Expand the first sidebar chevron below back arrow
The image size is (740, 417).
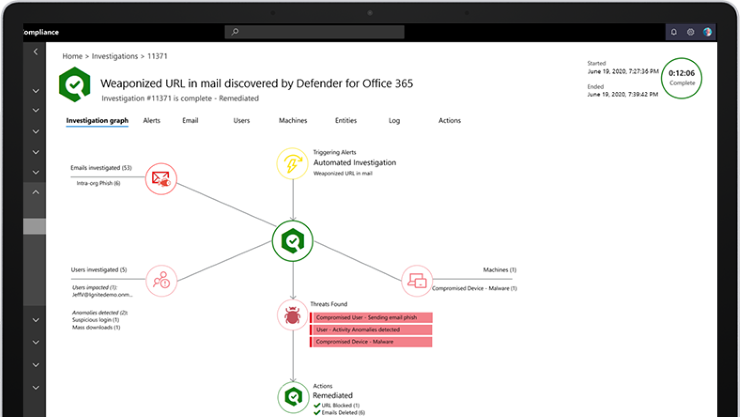(x=35, y=91)
